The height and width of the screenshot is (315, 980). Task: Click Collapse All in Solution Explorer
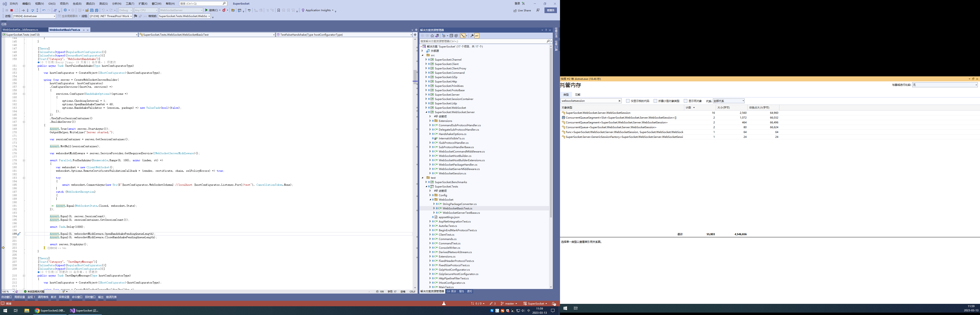tap(451, 36)
